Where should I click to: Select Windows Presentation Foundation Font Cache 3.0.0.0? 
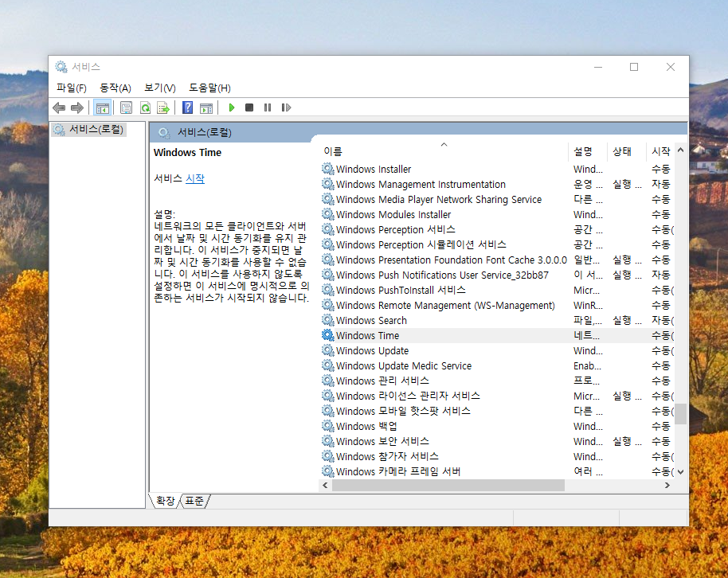(497, 260)
